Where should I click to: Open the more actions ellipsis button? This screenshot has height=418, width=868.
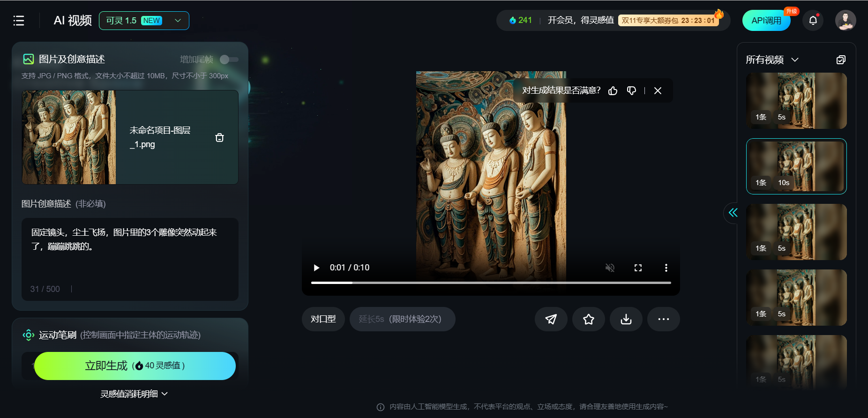point(664,319)
